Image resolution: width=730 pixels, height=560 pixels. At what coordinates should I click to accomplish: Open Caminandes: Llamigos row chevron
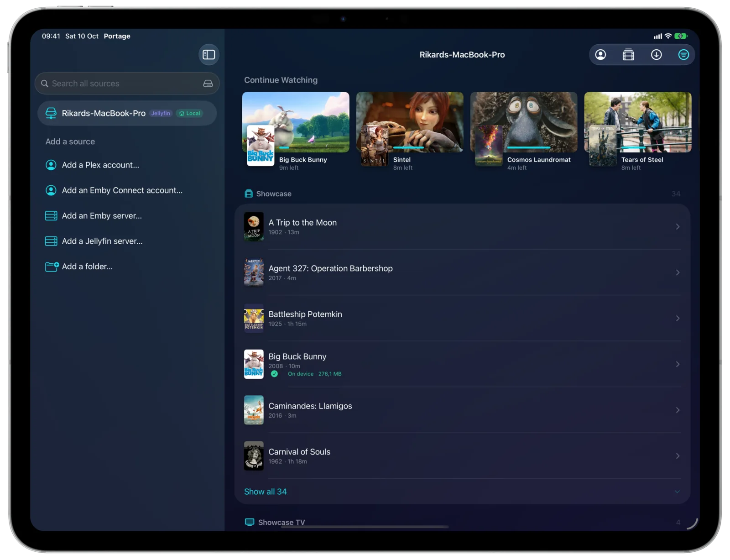coord(678,410)
